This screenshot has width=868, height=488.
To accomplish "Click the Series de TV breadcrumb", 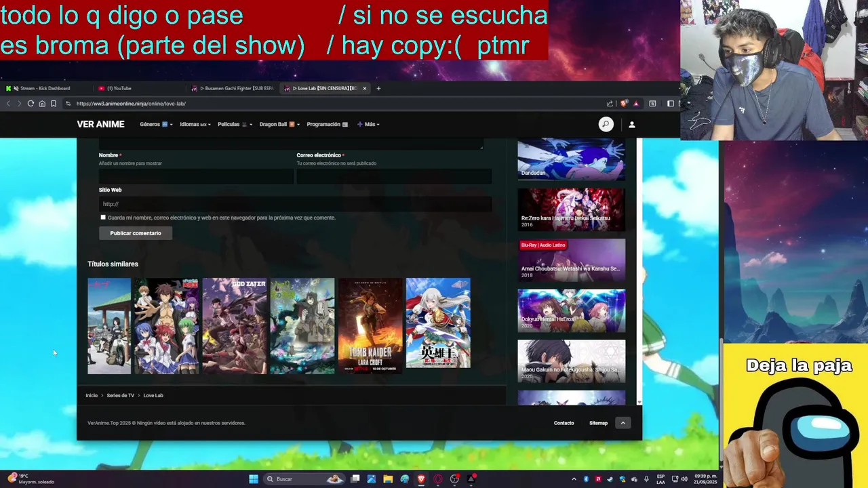I will point(120,396).
